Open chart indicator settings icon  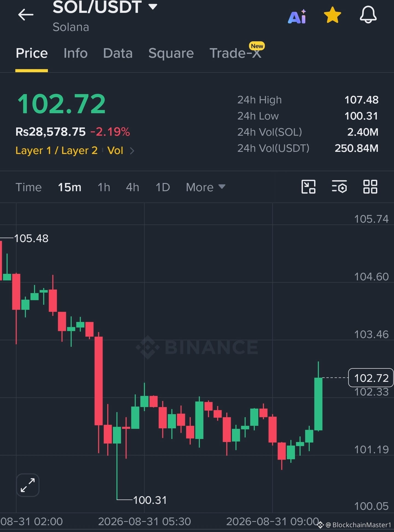[339, 187]
